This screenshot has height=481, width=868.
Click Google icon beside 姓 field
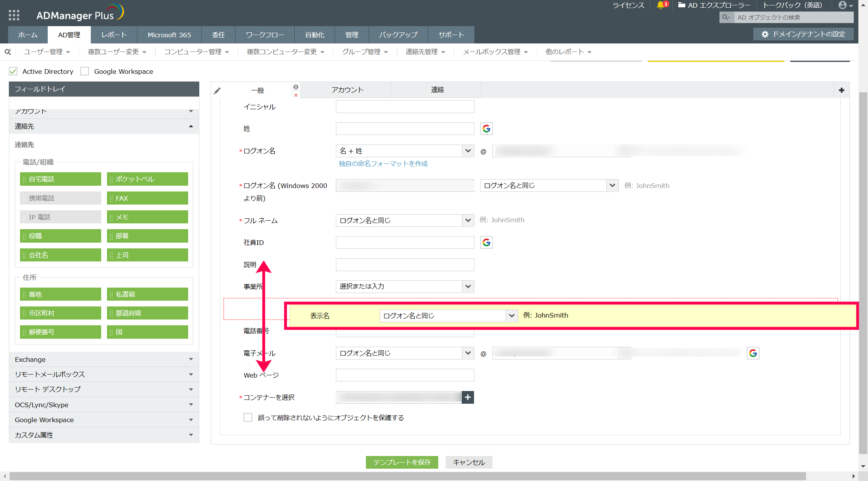[x=486, y=128]
